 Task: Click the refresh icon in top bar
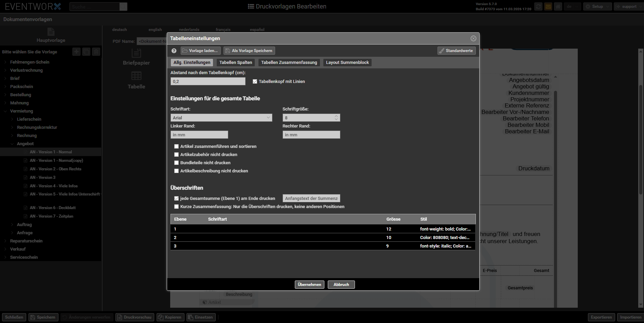[x=538, y=6]
